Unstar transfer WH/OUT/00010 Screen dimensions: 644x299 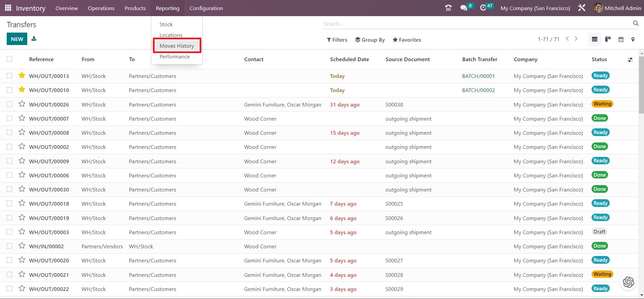pos(22,89)
